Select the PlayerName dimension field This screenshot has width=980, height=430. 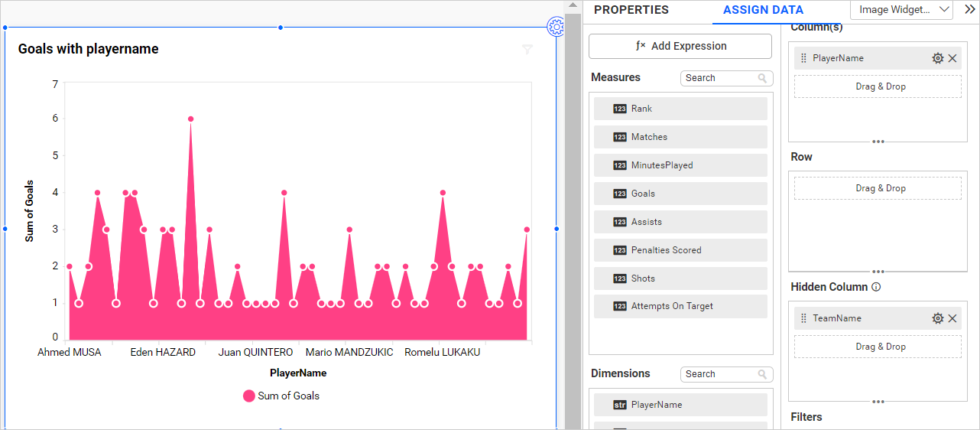point(680,405)
